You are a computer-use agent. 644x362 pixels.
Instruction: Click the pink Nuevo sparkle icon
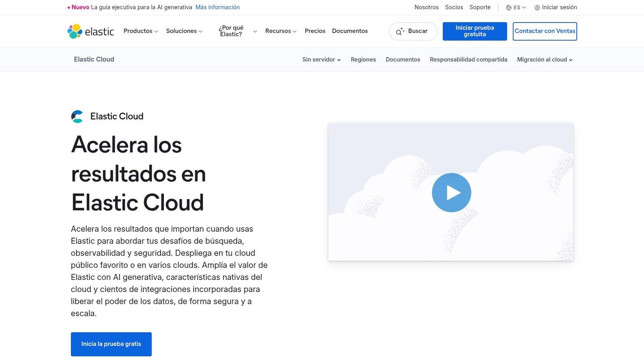point(69,8)
